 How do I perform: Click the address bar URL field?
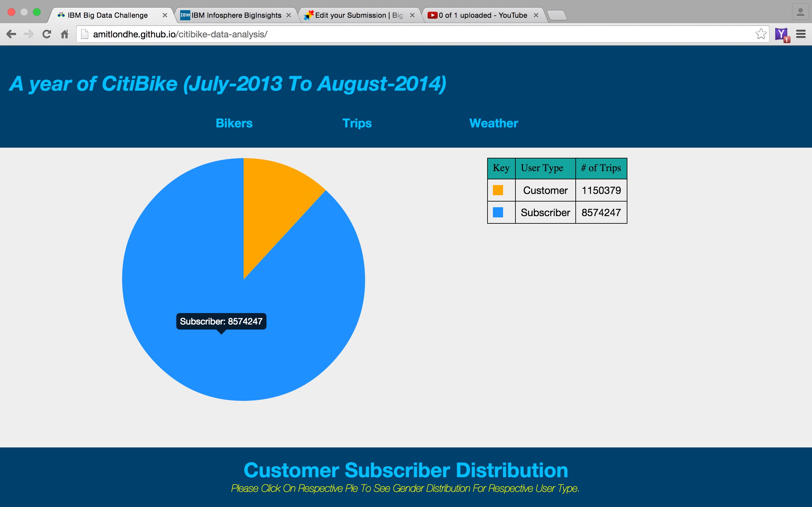click(403, 34)
